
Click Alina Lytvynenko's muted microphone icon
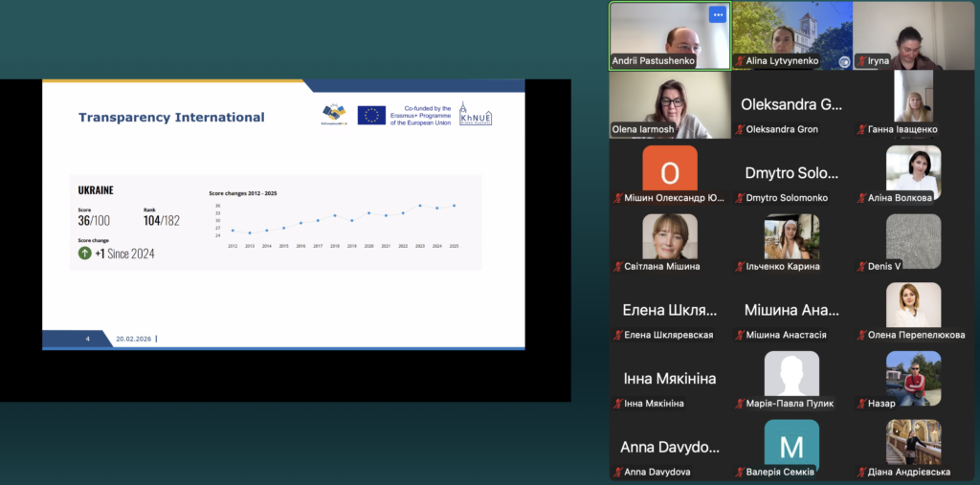pyautogui.click(x=740, y=61)
